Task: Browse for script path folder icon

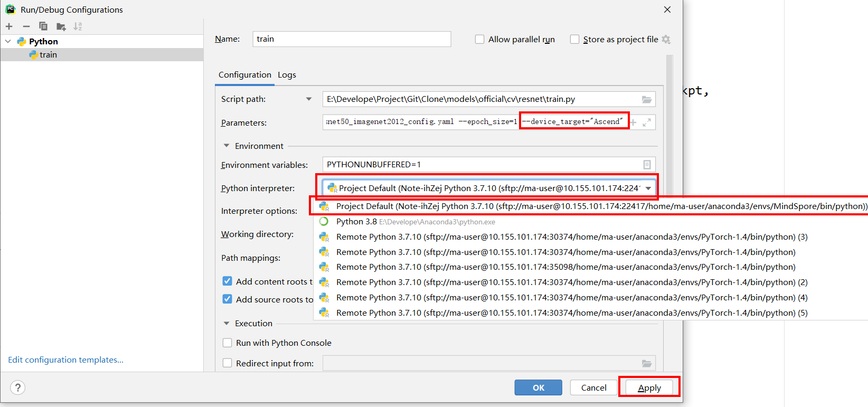Action: (x=646, y=99)
